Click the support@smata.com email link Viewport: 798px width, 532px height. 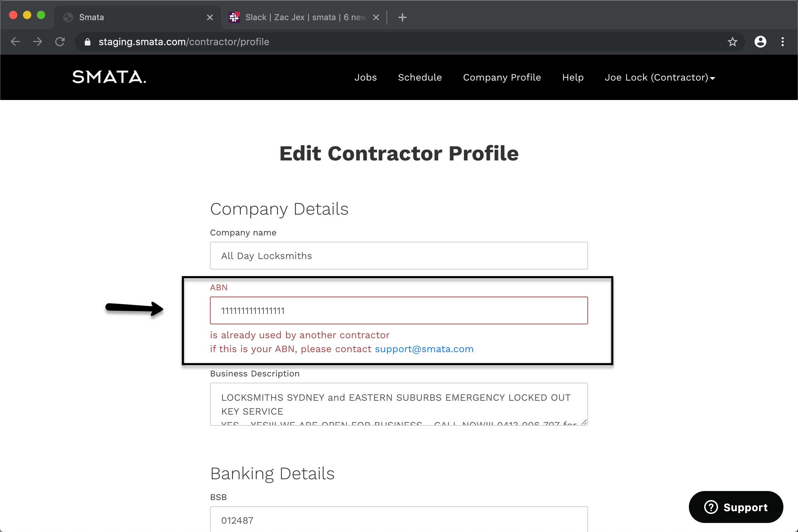pyautogui.click(x=424, y=349)
